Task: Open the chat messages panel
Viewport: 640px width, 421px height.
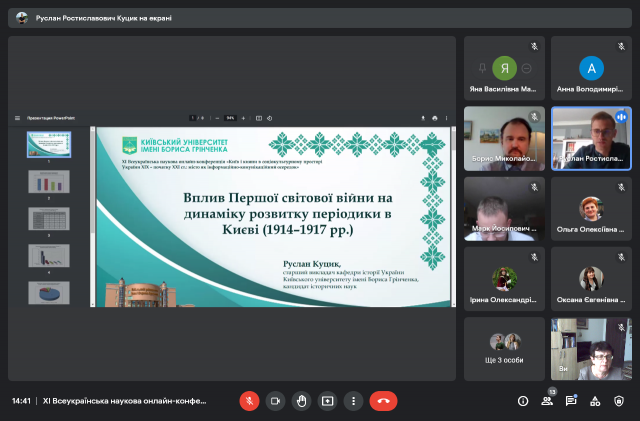Action: 571,400
